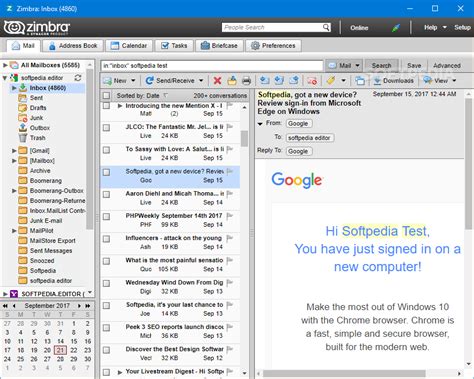Click the Advanced search button
Screen dimensions: 474x379
447,65
